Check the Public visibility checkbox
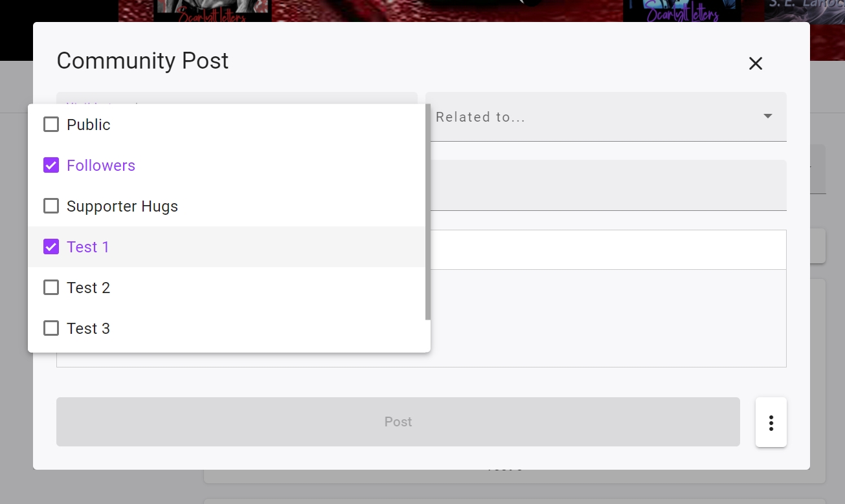 point(51,124)
